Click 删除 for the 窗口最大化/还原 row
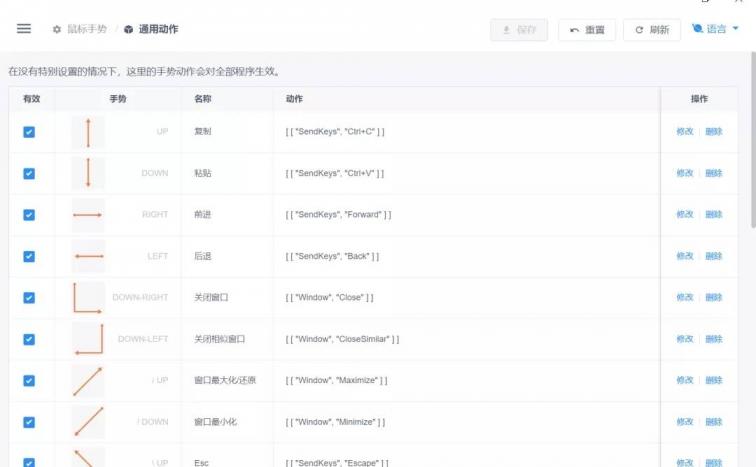This screenshot has width=756, height=467. (714, 380)
